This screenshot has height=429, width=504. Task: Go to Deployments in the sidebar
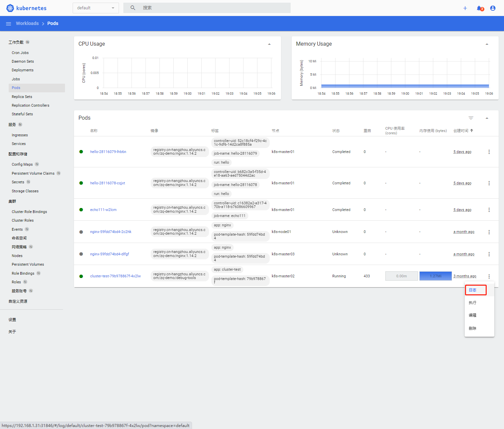23,70
